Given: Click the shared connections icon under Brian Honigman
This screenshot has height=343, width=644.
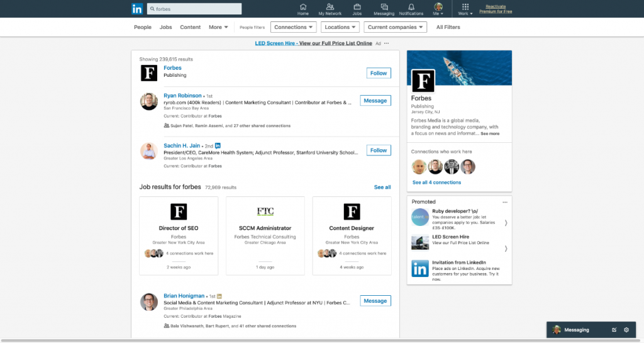Looking at the screenshot, I should 166,326.
